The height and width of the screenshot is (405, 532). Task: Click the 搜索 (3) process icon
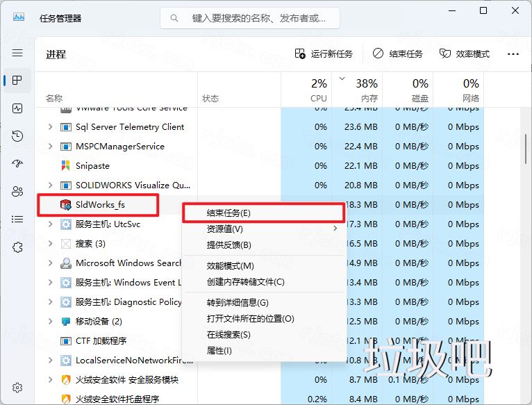65,244
